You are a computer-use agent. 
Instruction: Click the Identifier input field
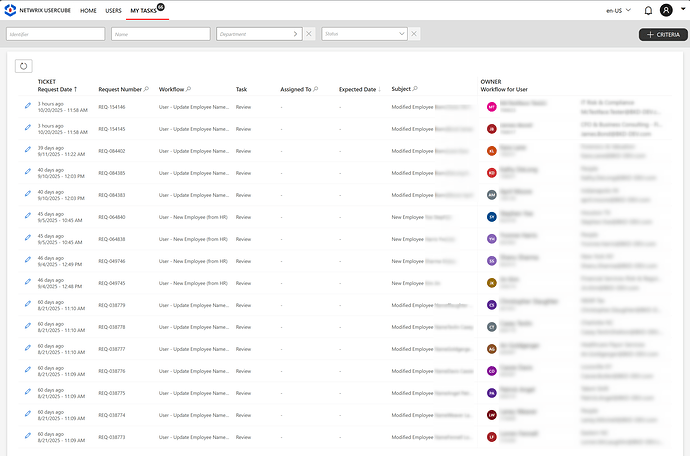[55, 34]
